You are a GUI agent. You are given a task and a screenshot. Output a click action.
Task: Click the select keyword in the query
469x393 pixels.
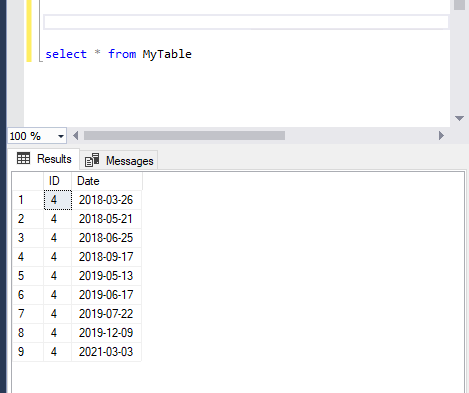[x=66, y=54]
